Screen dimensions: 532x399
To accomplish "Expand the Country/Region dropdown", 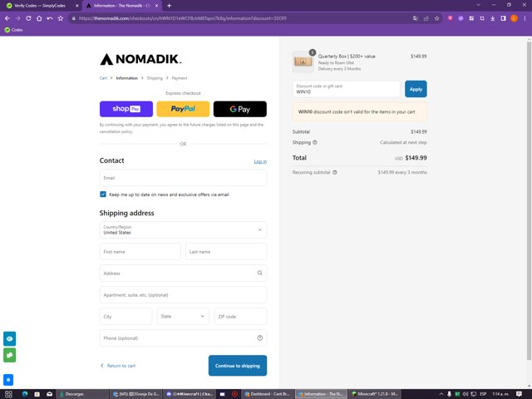I will point(183,229).
